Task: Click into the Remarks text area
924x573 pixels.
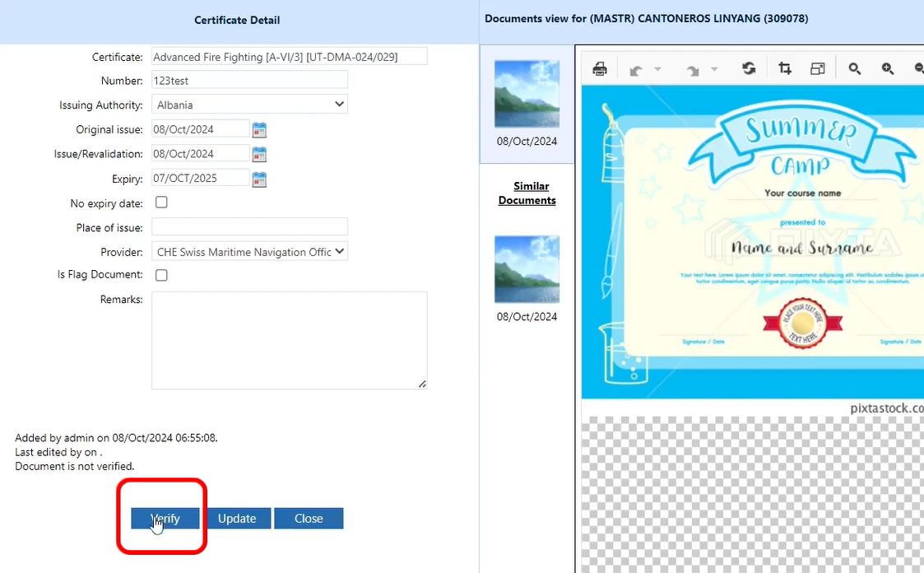Action: (x=290, y=340)
